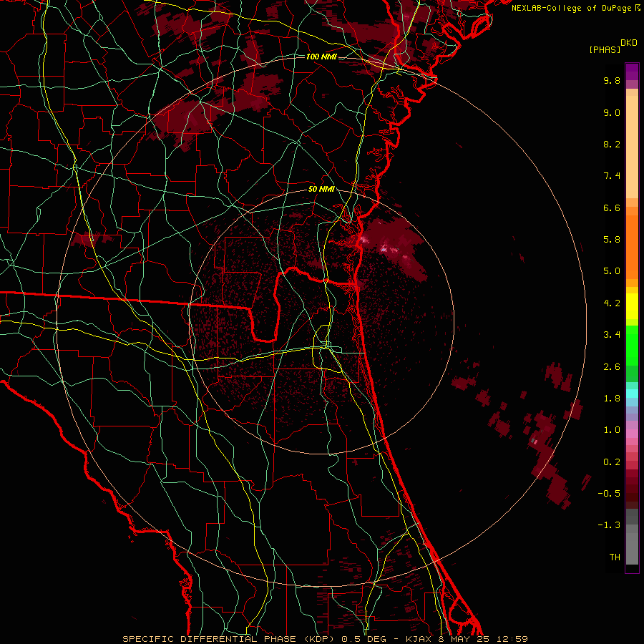Click the 9.8 value on the color scale

[612, 80]
